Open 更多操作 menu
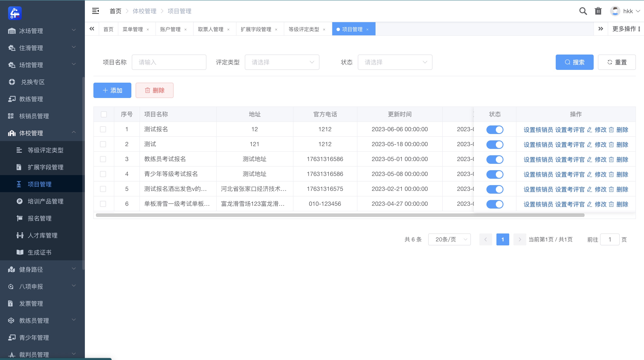Screen dimensions: 644x360 click(x=626, y=29)
